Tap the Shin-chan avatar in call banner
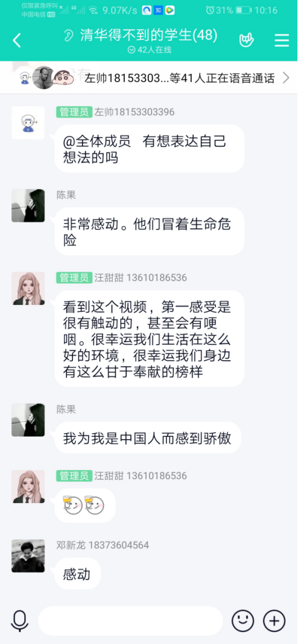This screenshot has height=644, width=298. click(x=64, y=78)
